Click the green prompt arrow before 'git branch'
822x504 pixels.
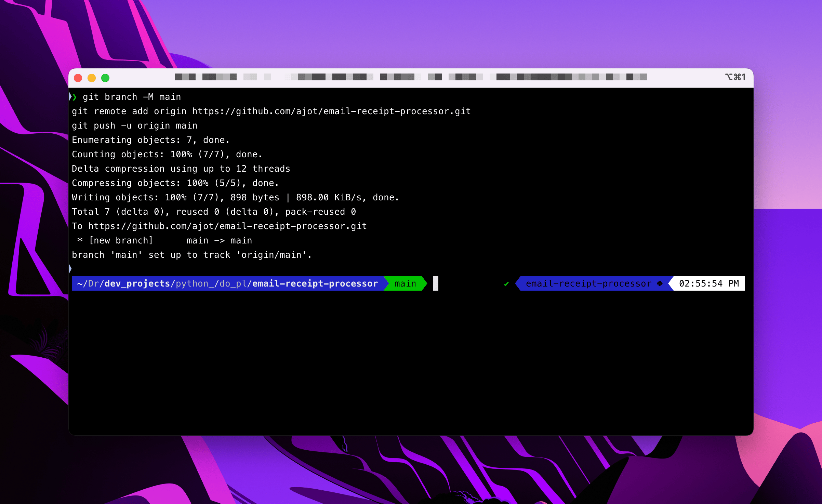[x=74, y=97]
